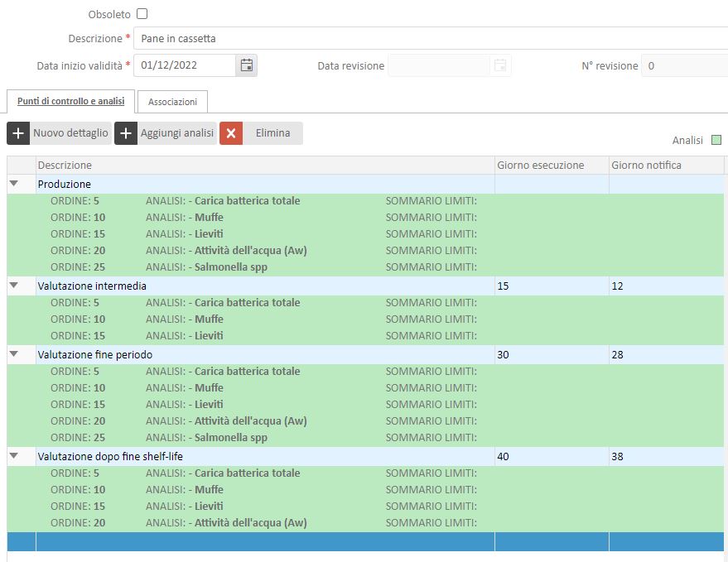
Task: Open the Data inizio validità calendar picker
Action: (247, 65)
